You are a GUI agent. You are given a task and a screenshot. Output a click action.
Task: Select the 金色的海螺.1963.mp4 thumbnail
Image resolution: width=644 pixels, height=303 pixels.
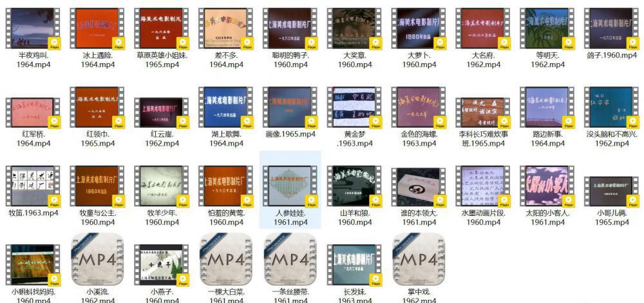(x=419, y=107)
